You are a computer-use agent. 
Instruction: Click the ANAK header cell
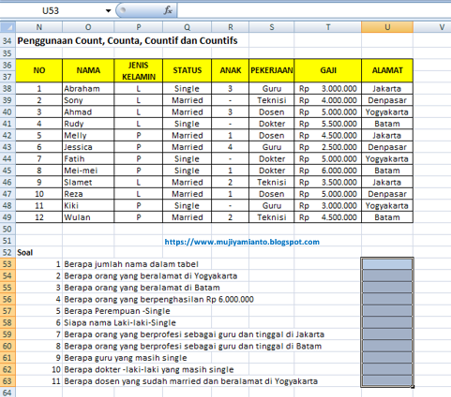point(230,70)
